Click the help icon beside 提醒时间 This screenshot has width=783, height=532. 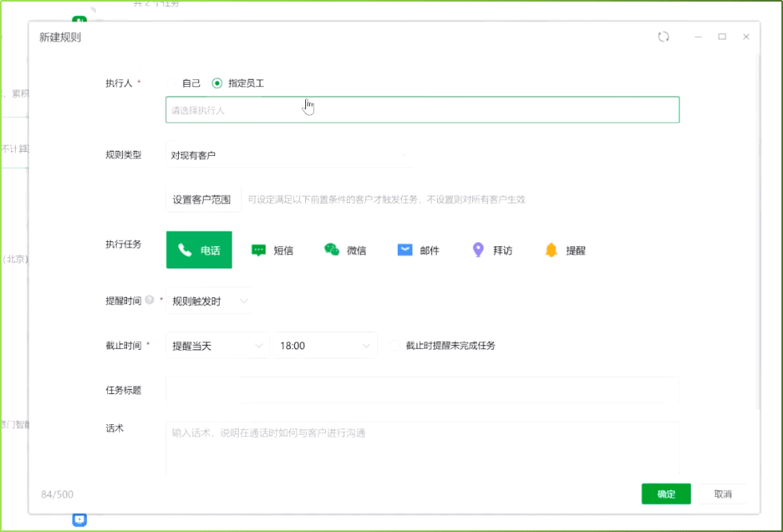tap(149, 301)
